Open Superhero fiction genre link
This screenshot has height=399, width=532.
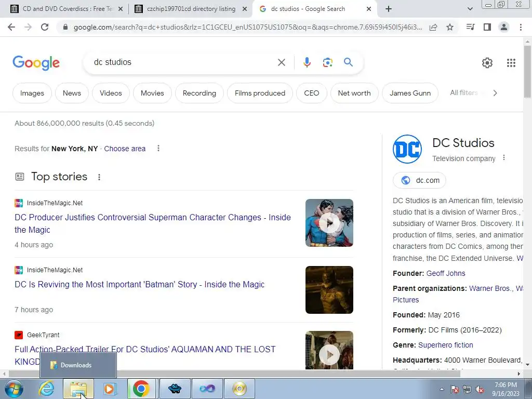445,345
